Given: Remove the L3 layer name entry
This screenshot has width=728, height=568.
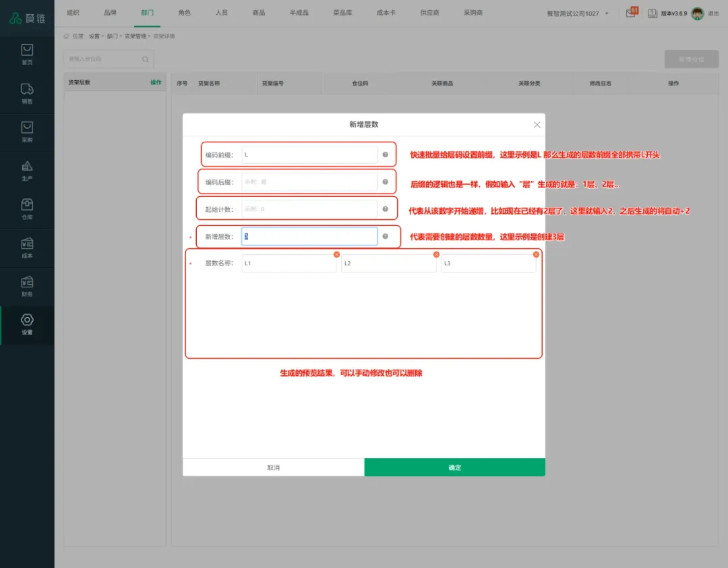Looking at the screenshot, I should (x=536, y=254).
